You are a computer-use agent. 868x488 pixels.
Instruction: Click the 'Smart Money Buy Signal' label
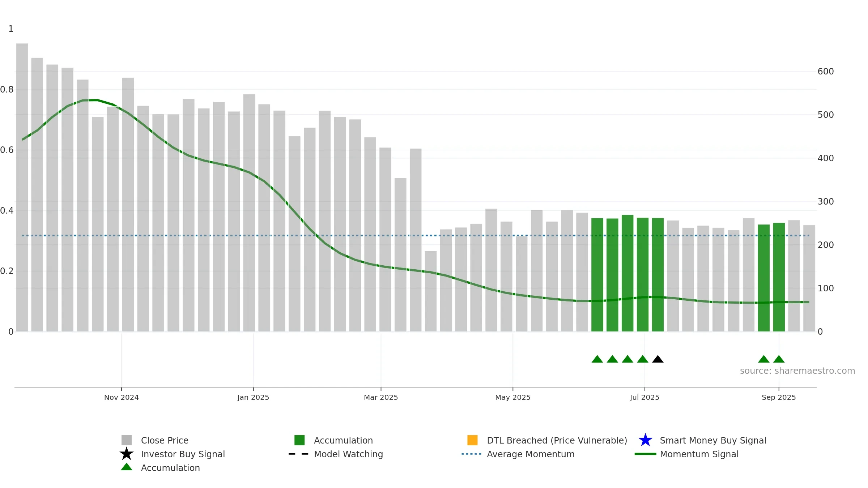coord(713,440)
